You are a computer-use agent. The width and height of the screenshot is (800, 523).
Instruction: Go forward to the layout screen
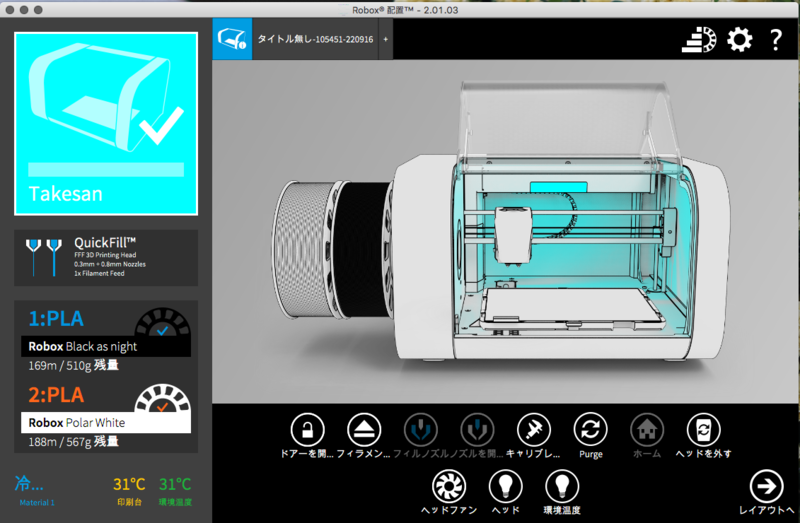click(766, 486)
